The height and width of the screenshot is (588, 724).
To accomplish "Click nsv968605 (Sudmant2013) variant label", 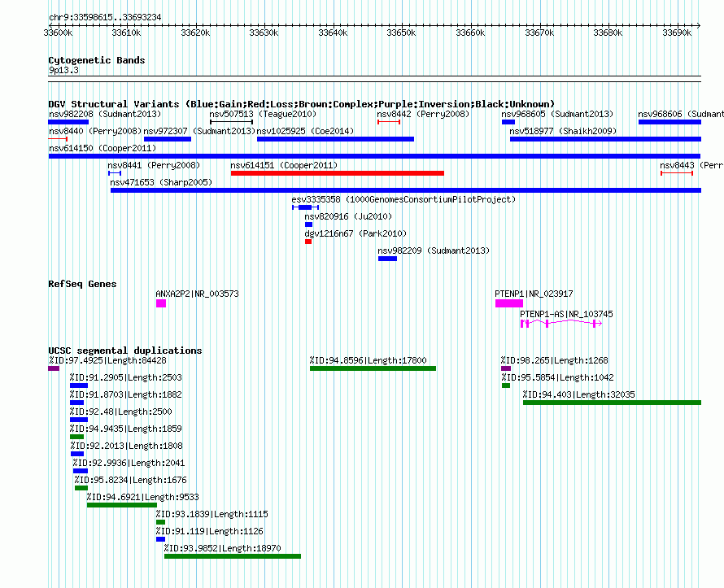I will 557,114.
